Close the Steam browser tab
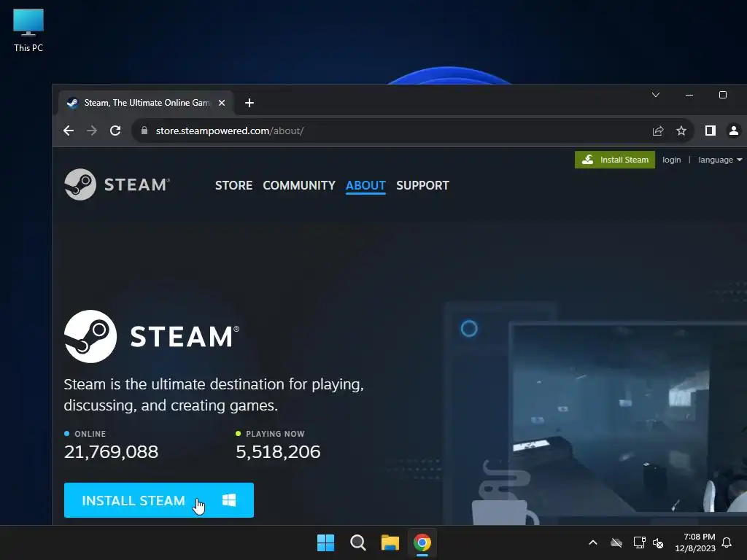This screenshot has width=747, height=560. (222, 103)
